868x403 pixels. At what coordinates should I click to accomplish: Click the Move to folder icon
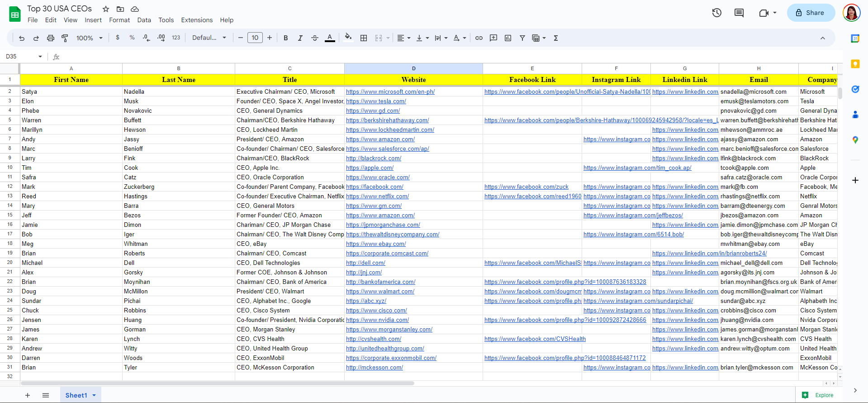(120, 9)
